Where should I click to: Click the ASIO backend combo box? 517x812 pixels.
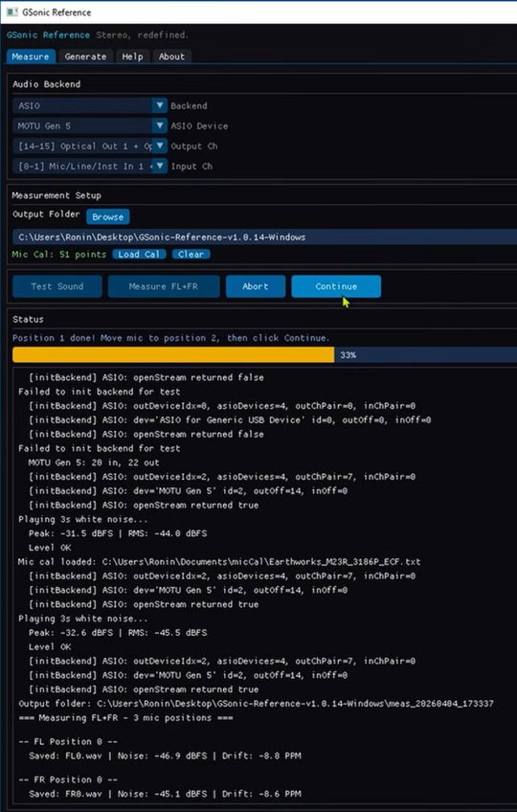90,105
